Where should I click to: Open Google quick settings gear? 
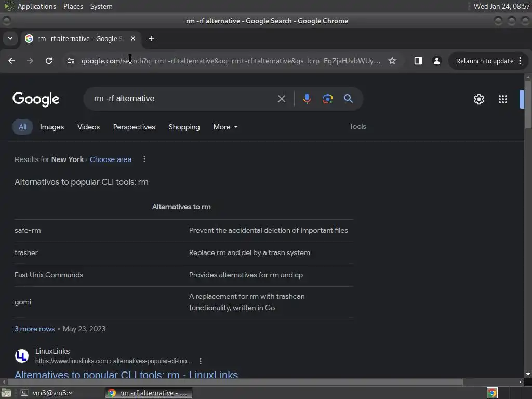(478, 99)
